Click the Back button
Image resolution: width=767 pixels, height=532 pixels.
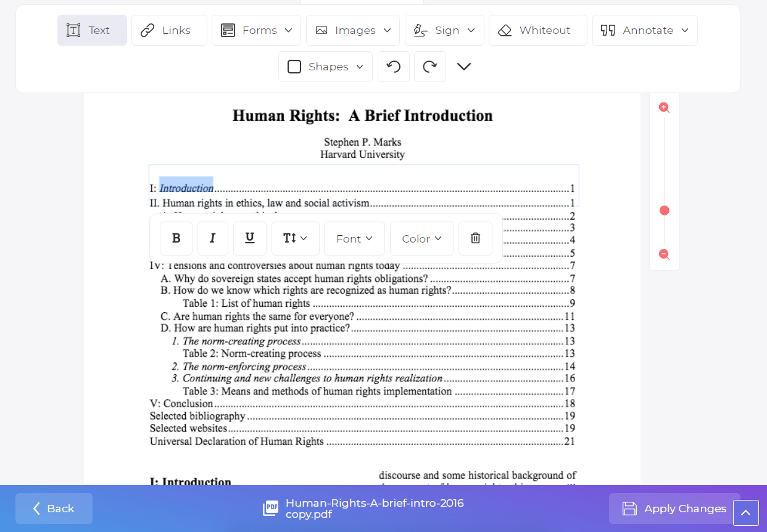click(54, 508)
